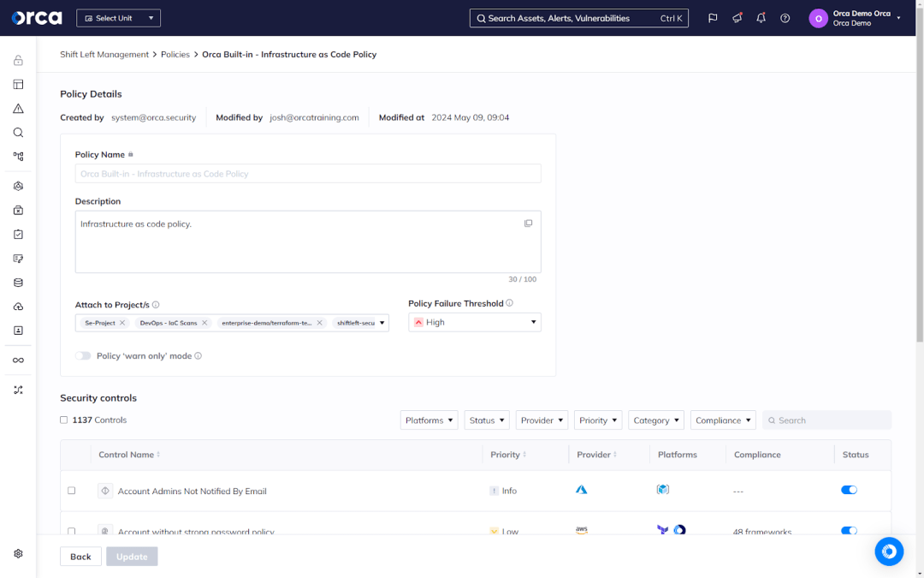Go to Policies breadcrumb
The width and height of the screenshot is (924, 578).
point(175,54)
